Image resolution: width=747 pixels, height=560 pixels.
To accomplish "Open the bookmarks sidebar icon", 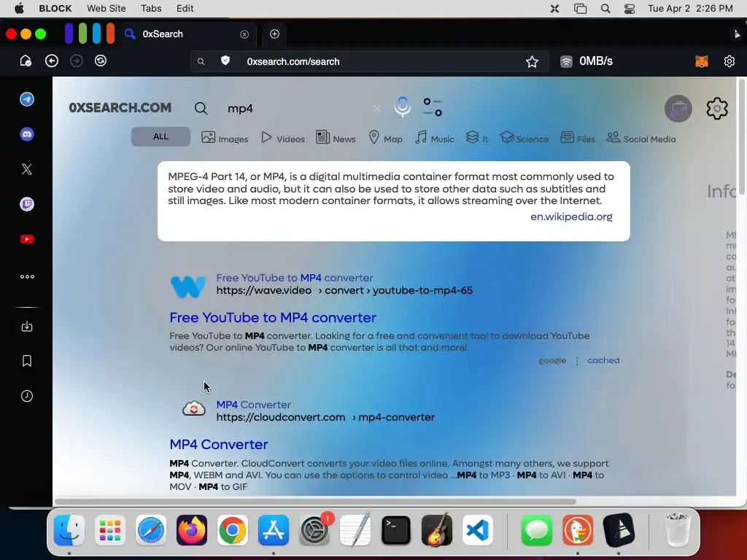I will (x=27, y=361).
